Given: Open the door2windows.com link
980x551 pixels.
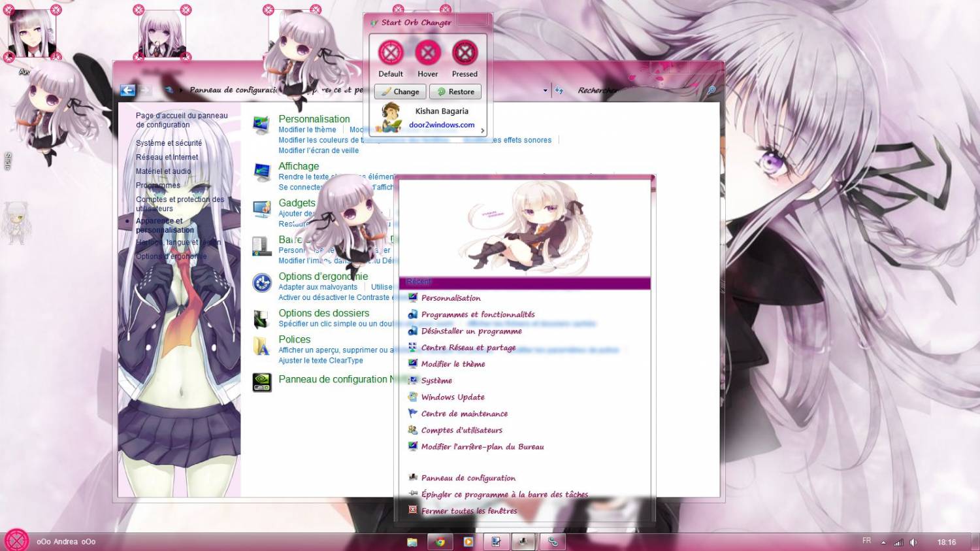Looking at the screenshot, I should pos(441,124).
